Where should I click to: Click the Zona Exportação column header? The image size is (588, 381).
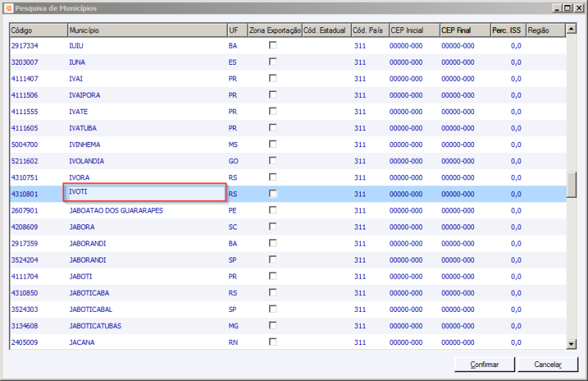tap(275, 30)
